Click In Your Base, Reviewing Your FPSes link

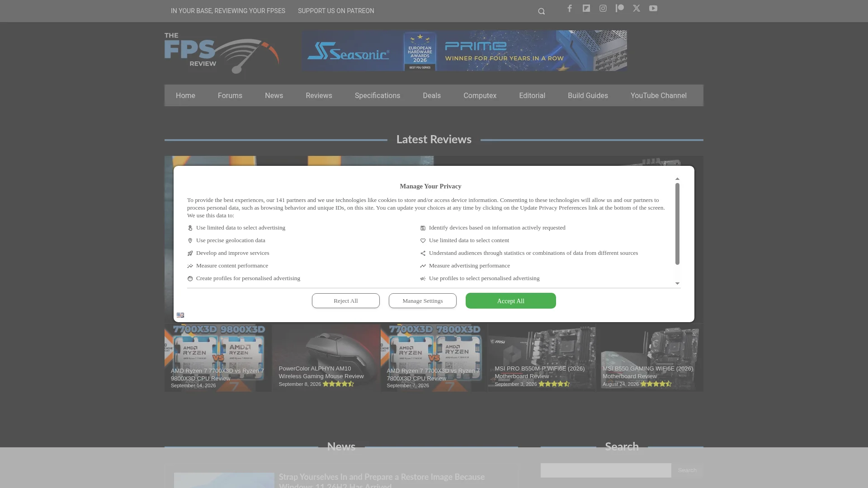(228, 11)
